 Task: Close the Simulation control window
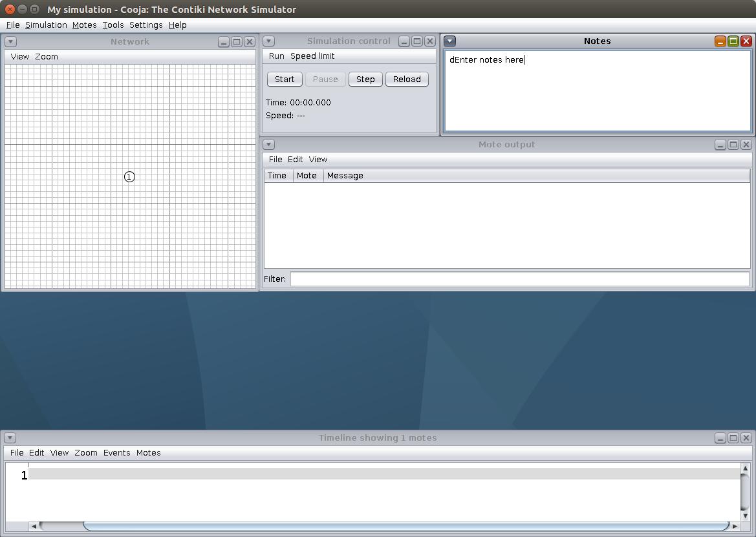(429, 41)
